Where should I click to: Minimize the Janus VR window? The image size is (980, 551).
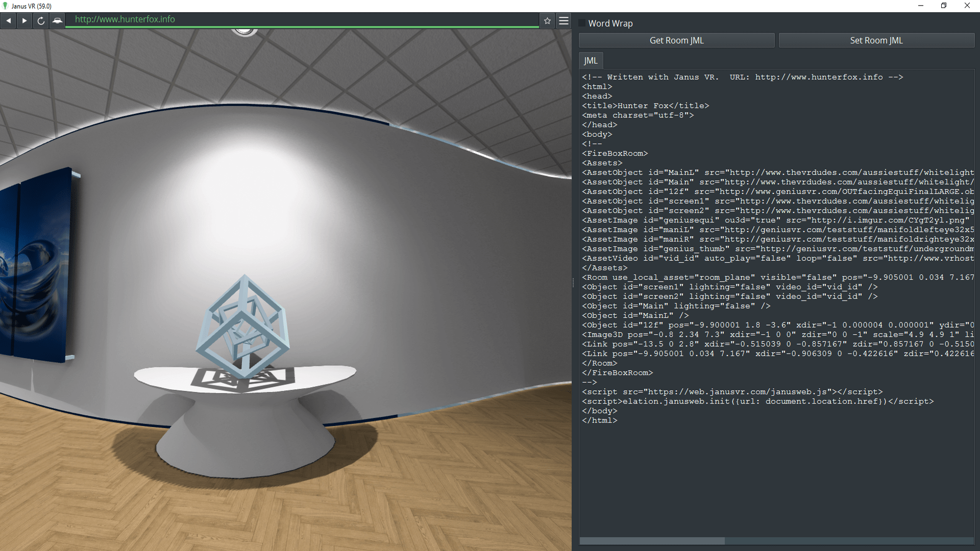(920, 6)
